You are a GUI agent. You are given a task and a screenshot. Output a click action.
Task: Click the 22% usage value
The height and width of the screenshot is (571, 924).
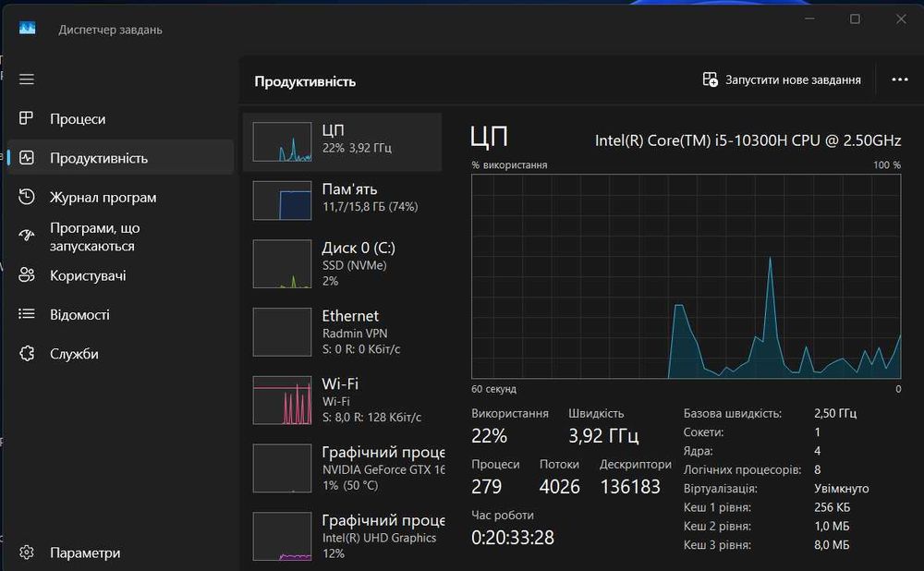pyautogui.click(x=489, y=435)
